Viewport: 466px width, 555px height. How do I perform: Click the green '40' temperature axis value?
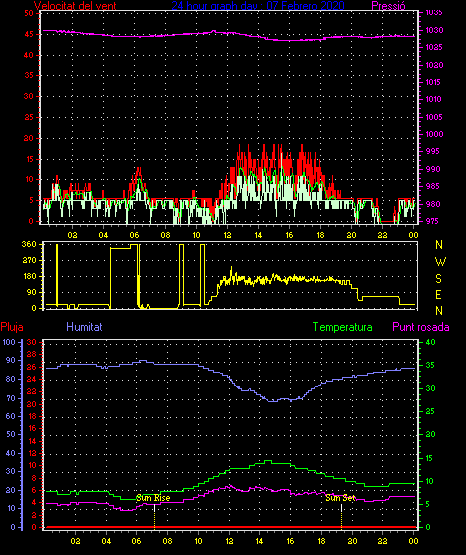430,342
